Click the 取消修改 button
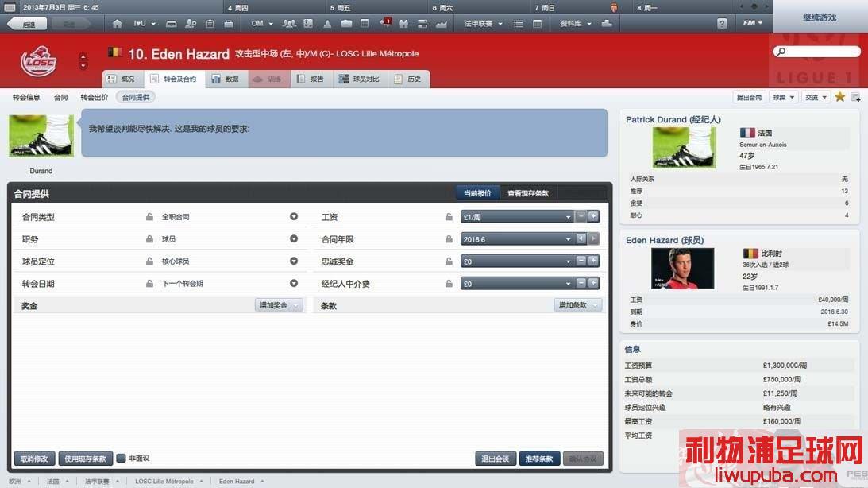This screenshot has width=868, height=488. coord(34,459)
